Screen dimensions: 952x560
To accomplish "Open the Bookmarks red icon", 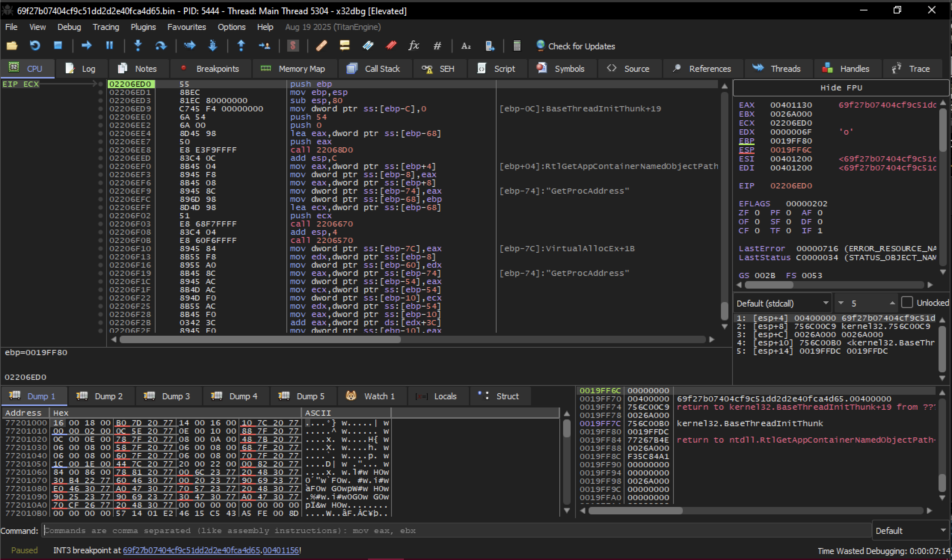I will pos(391,46).
